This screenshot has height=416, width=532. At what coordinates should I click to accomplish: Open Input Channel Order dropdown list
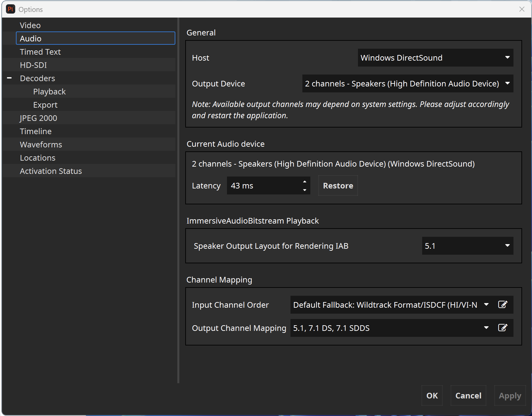[x=486, y=305]
